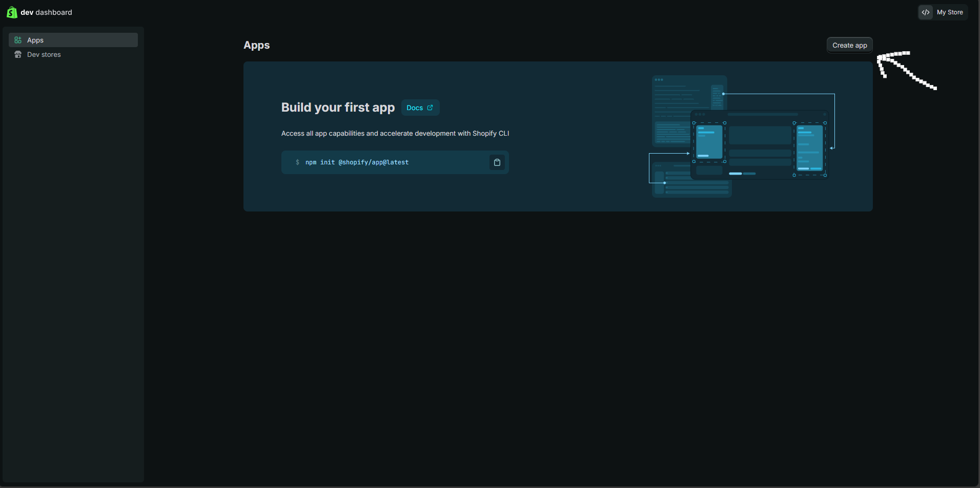
Task: Open the Apps section in sidebar
Action: click(35, 40)
